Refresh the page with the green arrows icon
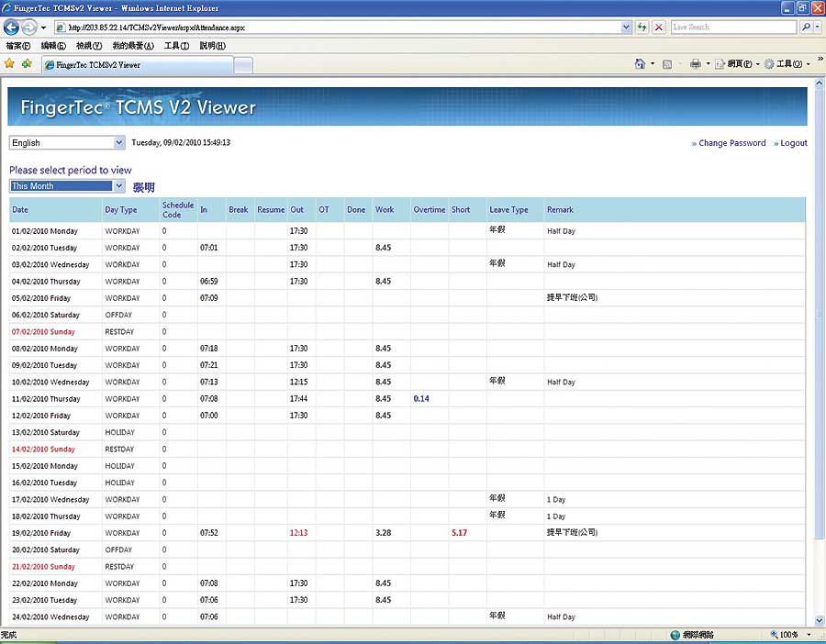 642,28
